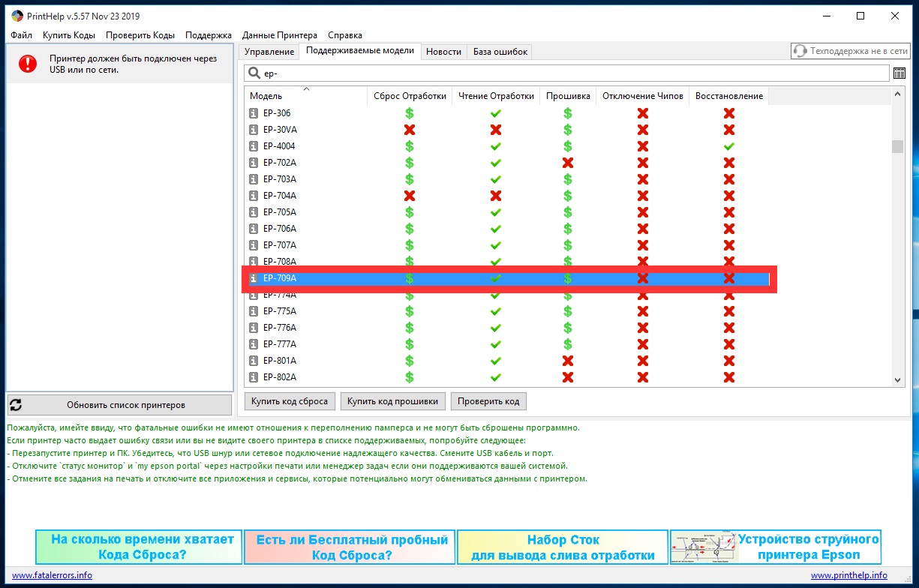Screen dimensions: 919x588
Task: Switch to the Управление tab
Action: click(x=269, y=52)
